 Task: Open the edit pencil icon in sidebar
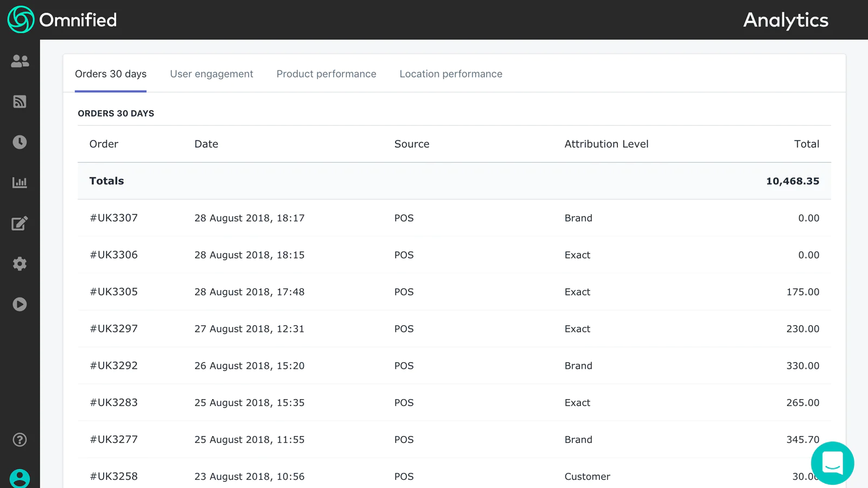click(20, 223)
